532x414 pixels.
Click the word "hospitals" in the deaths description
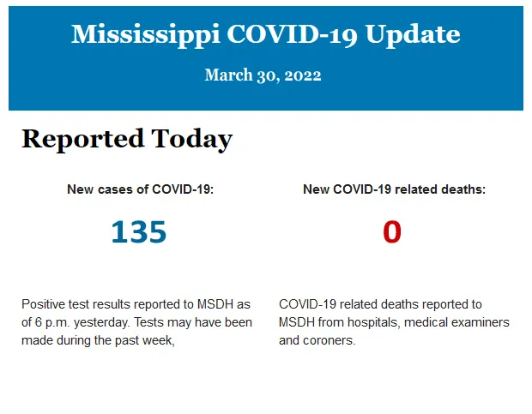369,322
